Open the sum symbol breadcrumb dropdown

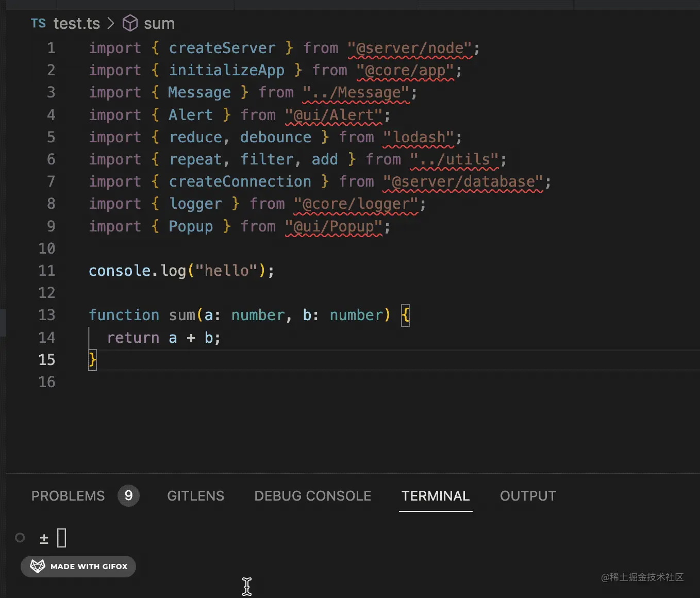point(159,23)
